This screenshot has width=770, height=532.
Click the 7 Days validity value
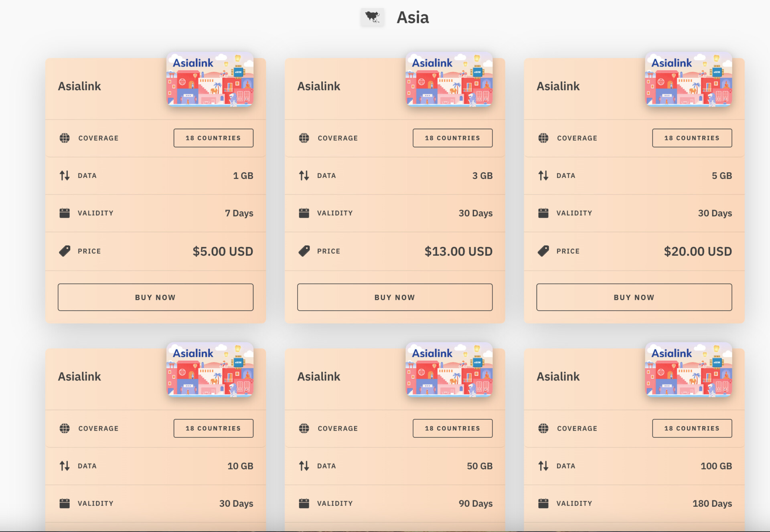(239, 213)
